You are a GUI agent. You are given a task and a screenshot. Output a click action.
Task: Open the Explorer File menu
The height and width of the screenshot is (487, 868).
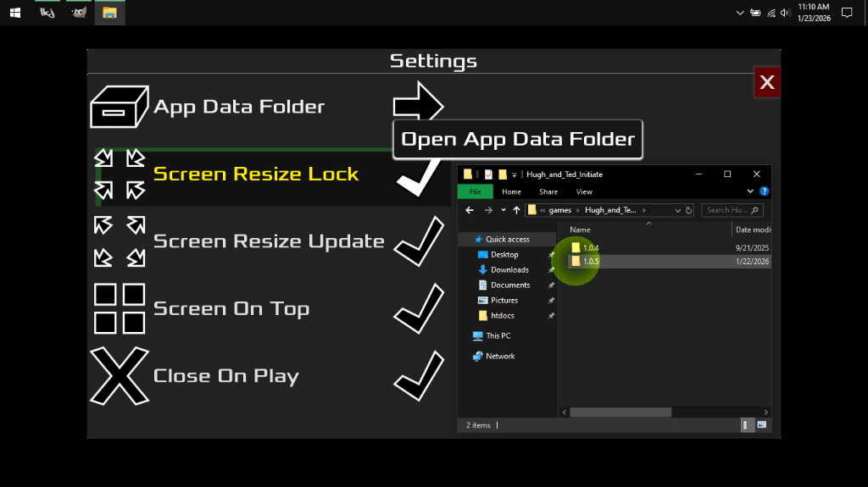coord(475,192)
